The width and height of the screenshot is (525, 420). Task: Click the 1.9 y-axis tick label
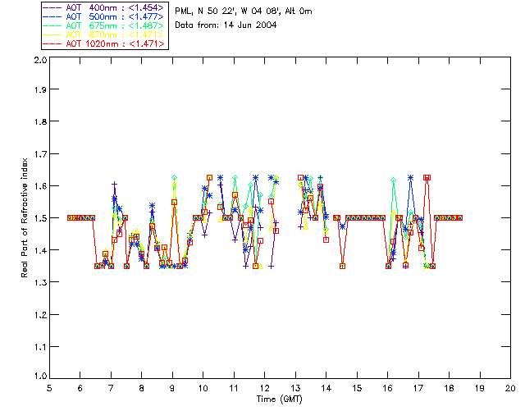[40, 89]
